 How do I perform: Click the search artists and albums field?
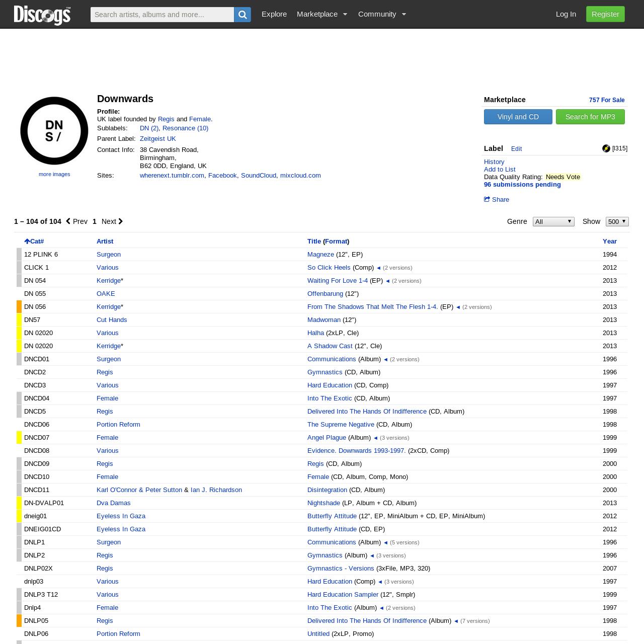[162, 15]
